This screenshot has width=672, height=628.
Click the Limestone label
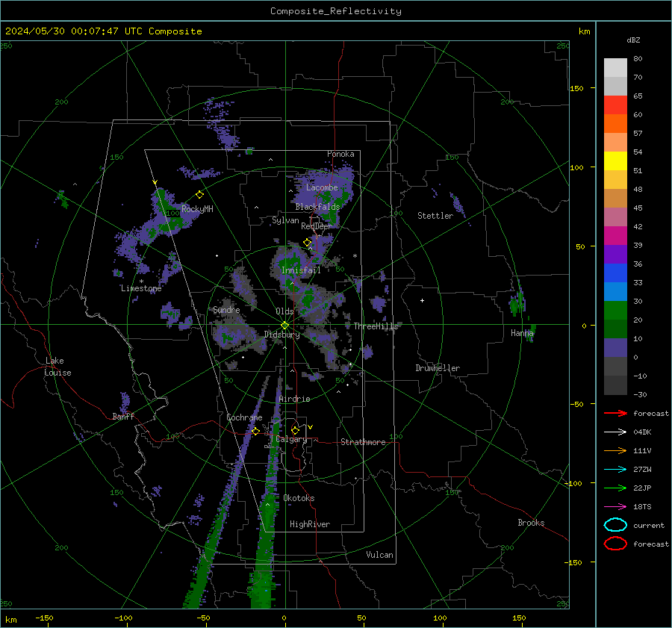click(141, 288)
